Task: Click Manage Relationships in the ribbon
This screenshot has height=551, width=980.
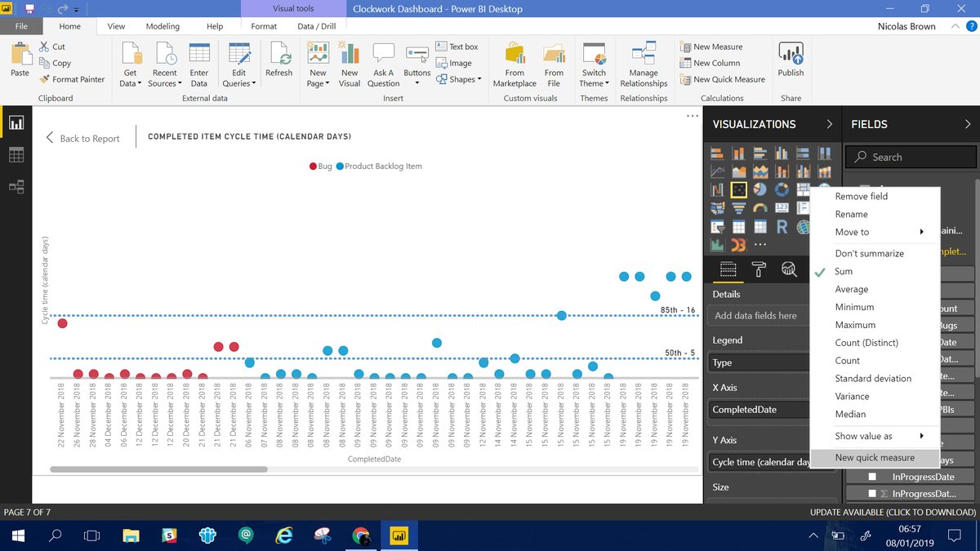Action: 644,65
